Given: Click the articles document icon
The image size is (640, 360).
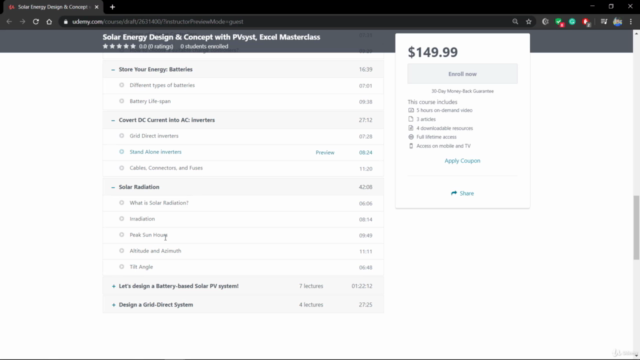Looking at the screenshot, I should (411, 119).
